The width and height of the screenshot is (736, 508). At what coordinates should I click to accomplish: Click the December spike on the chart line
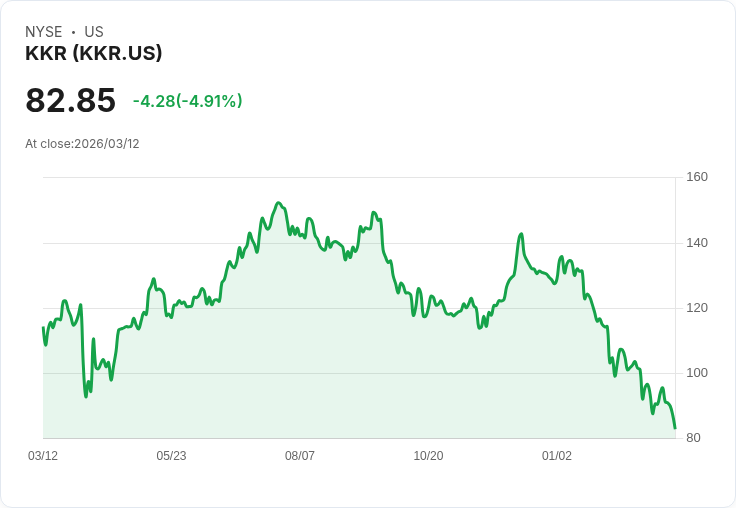click(x=521, y=234)
